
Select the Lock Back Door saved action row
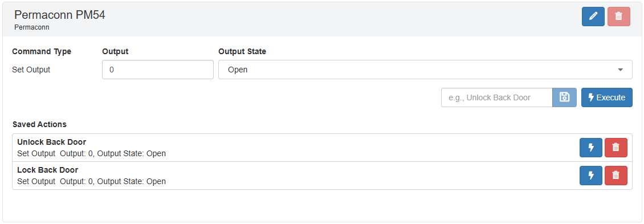(323, 176)
